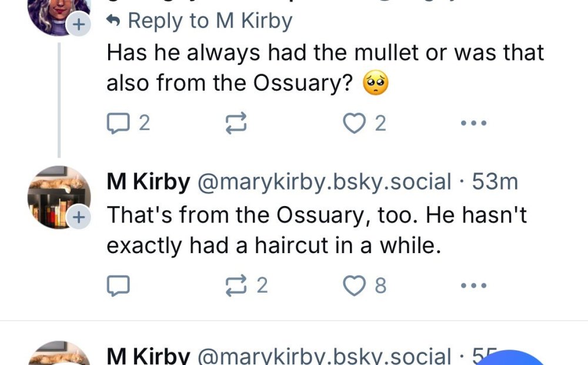Open the post text about the Ossuary haircut
Image resolution: width=588 pixels, height=365 pixels.
click(x=316, y=230)
